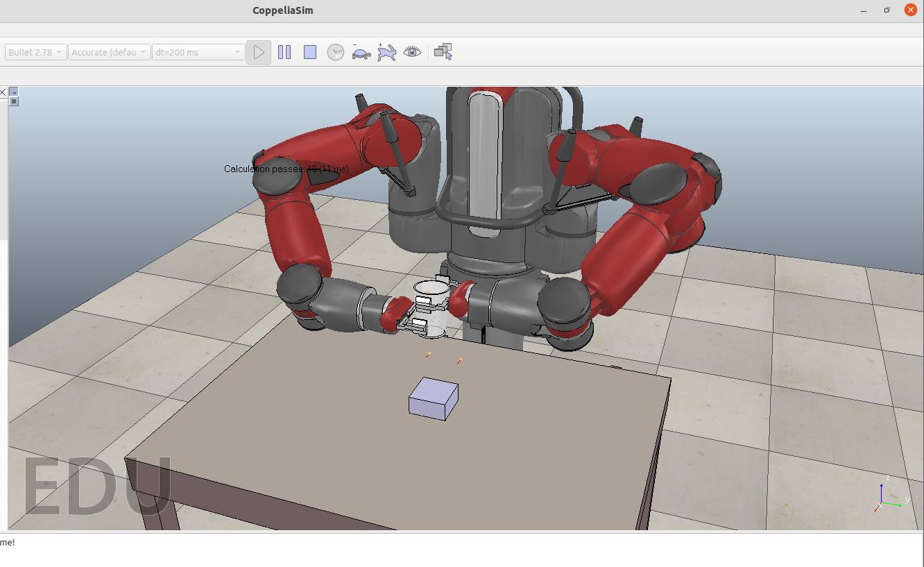
Task: Stop the simulation with the square button
Action: (310, 52)
